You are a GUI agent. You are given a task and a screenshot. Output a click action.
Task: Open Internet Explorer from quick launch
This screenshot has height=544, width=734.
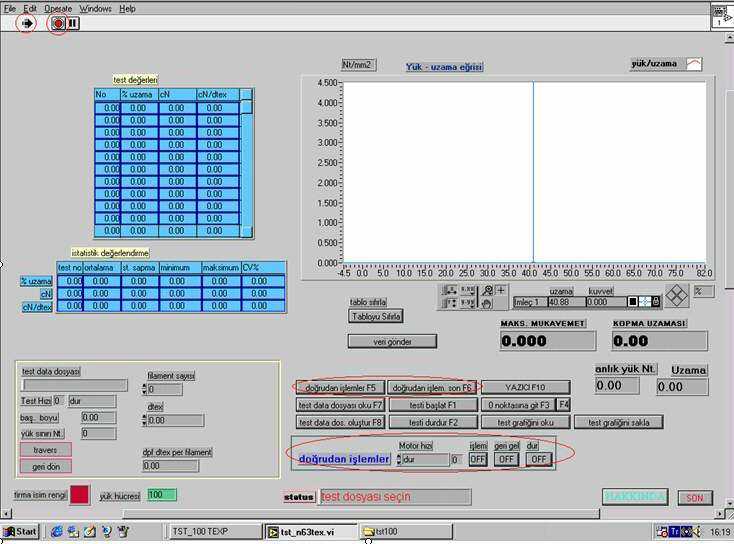(57, 531)
